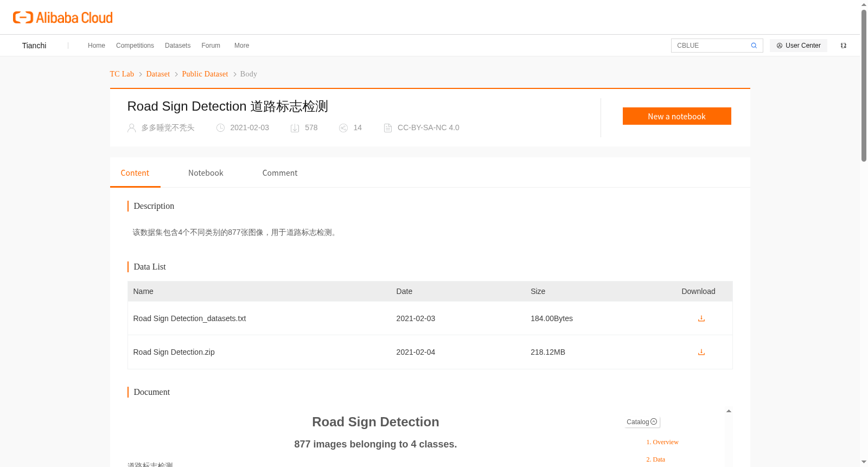Open the User Center button
This screenshot has height=467, width=868.
[799, 46]
